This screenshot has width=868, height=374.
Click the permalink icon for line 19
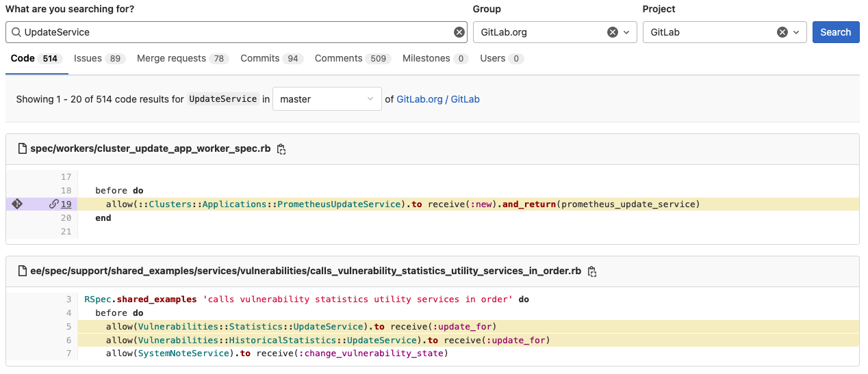[53, 204]
